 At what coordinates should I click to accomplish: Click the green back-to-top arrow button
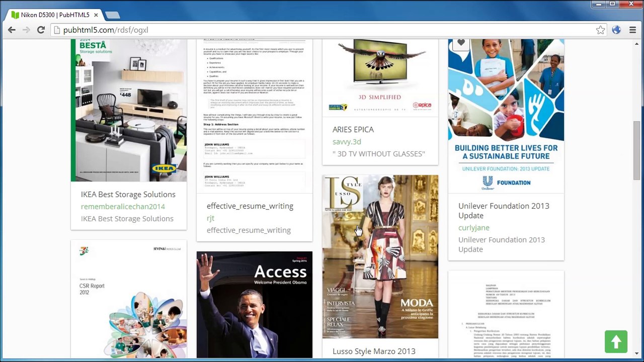click(x=616, y=342)
